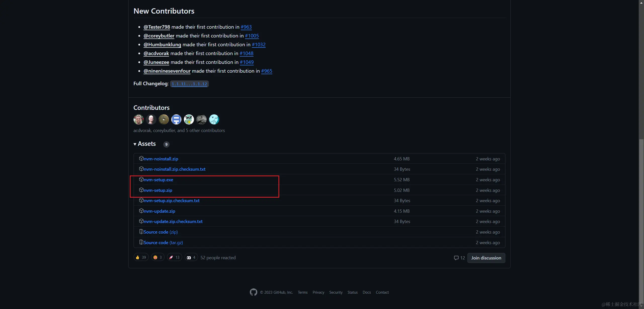644x309 pixels.
Task: Open first contributor avatar thumbnail
Action: click(138, 119)
